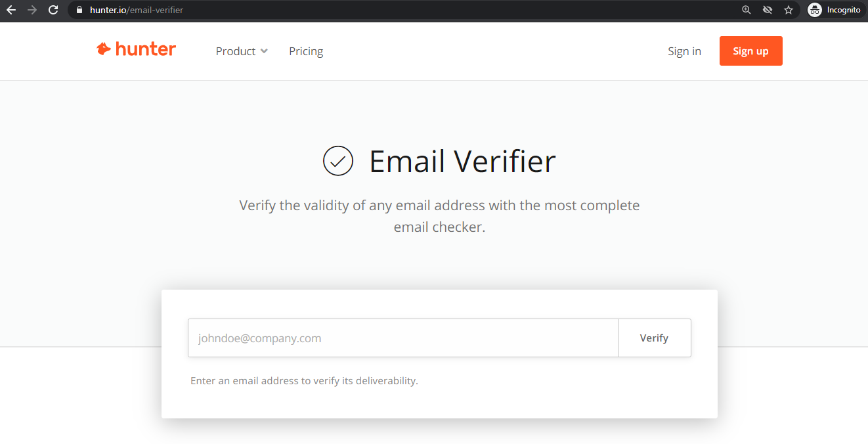The width and height of the screenshot is (868, 444).
Task: Go back using the browser back arrow
Action: point(11,10)
